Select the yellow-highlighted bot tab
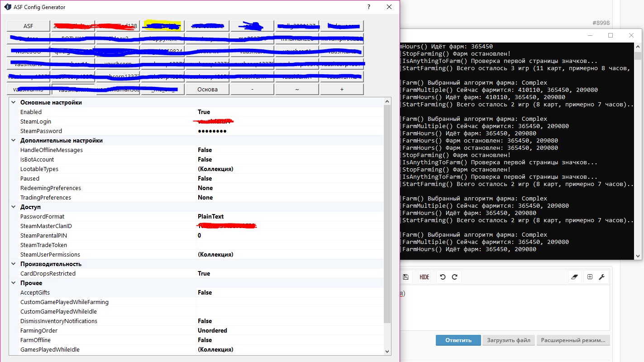Viewport: 644px width, 362px height. click(x=162, y=26)
